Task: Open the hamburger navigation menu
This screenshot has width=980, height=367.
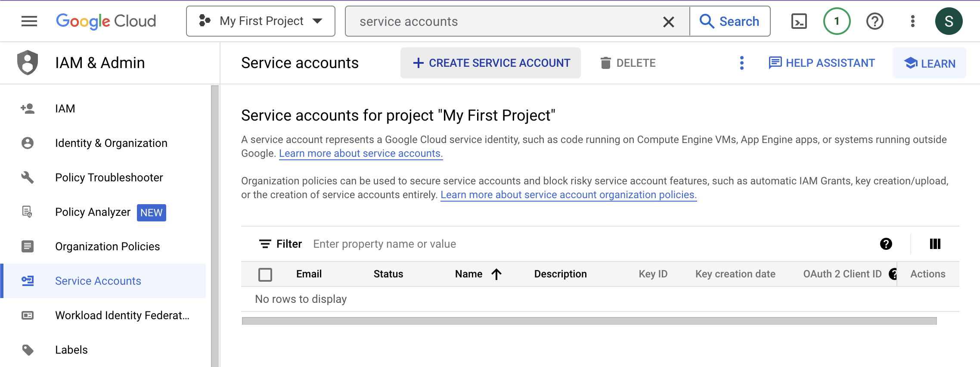Action: click(29, 21)
